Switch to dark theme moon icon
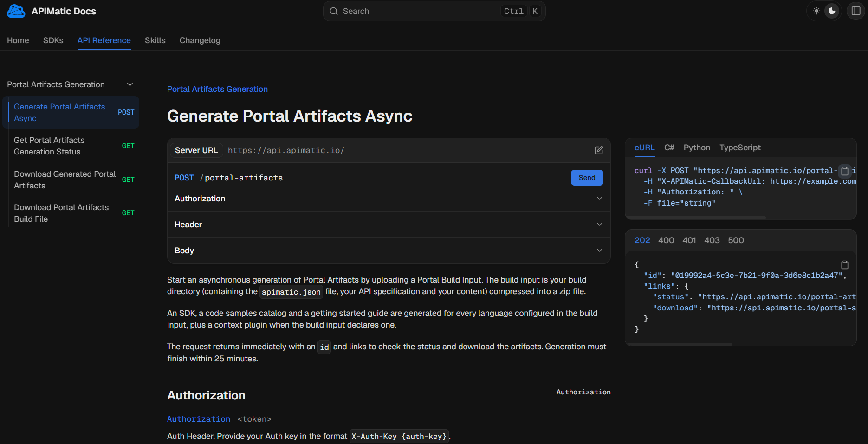Screen dimensions: 868x444 point(832,11)
